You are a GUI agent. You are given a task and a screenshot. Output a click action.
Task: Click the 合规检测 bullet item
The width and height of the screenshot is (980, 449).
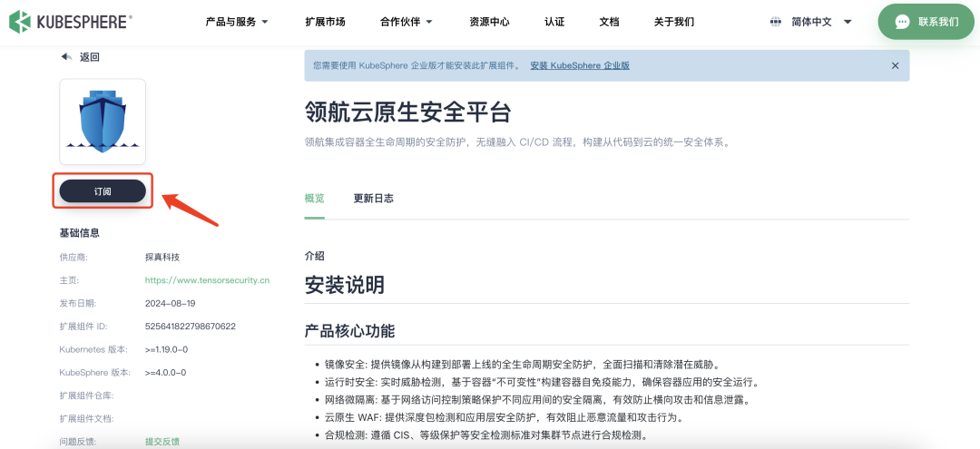(485, 434)
